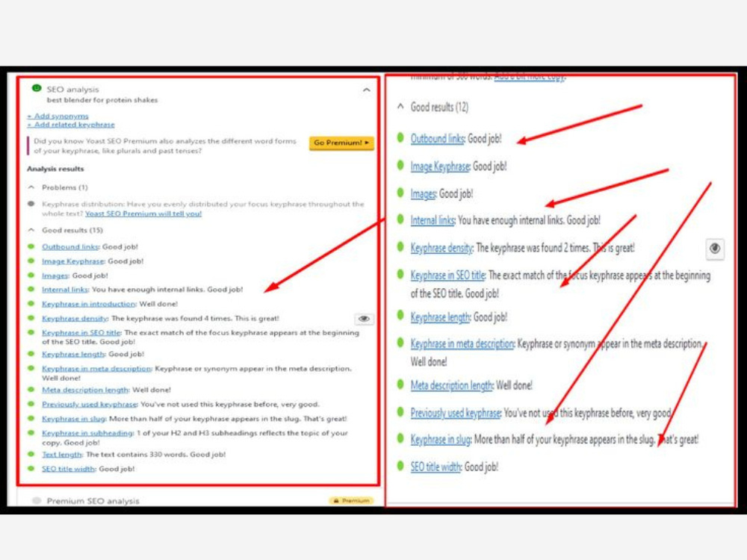Collapse the Good results (15) section
Viewport: 747px width, 560px height.
tap(31, 230)
